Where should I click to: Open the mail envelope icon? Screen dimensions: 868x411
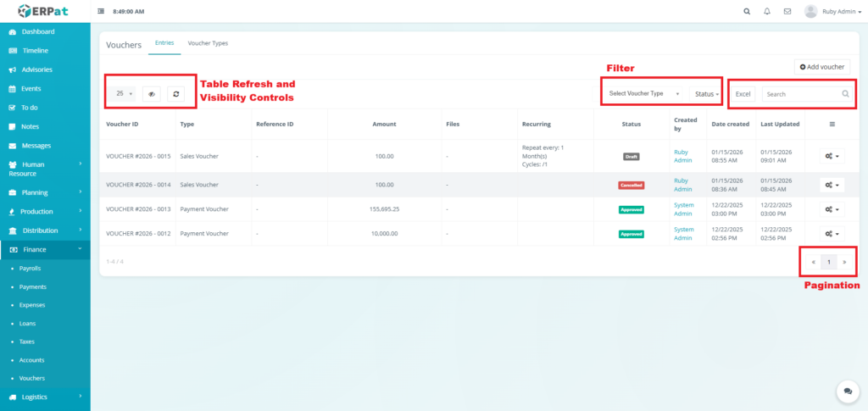(787, 12)
